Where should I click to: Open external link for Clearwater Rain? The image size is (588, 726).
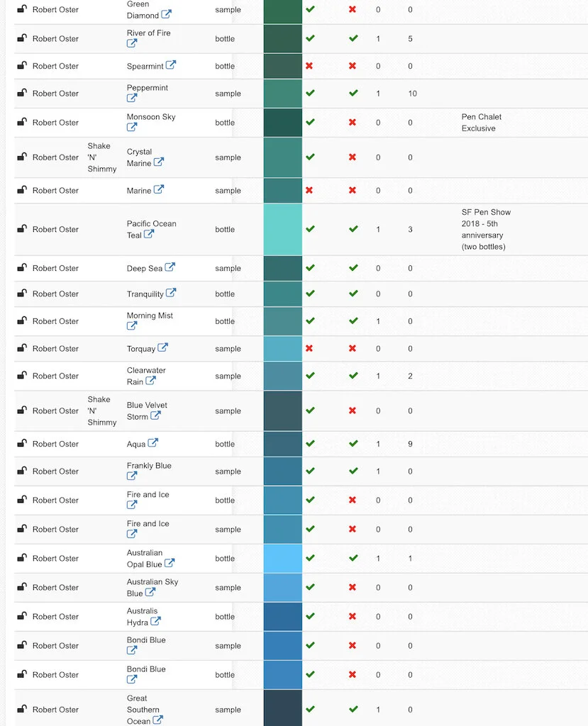tap(150, 381)
